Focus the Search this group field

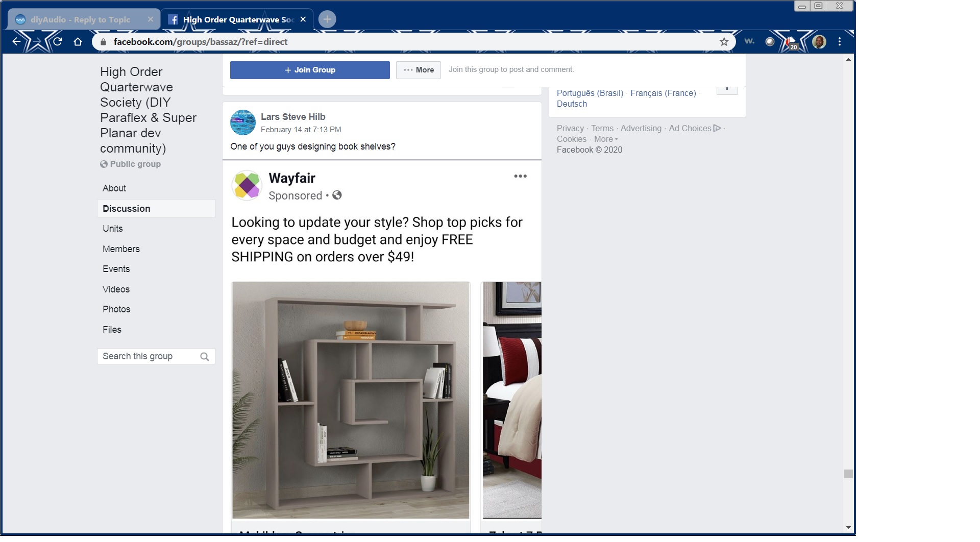pyautogui.click(x=156, y=356)
